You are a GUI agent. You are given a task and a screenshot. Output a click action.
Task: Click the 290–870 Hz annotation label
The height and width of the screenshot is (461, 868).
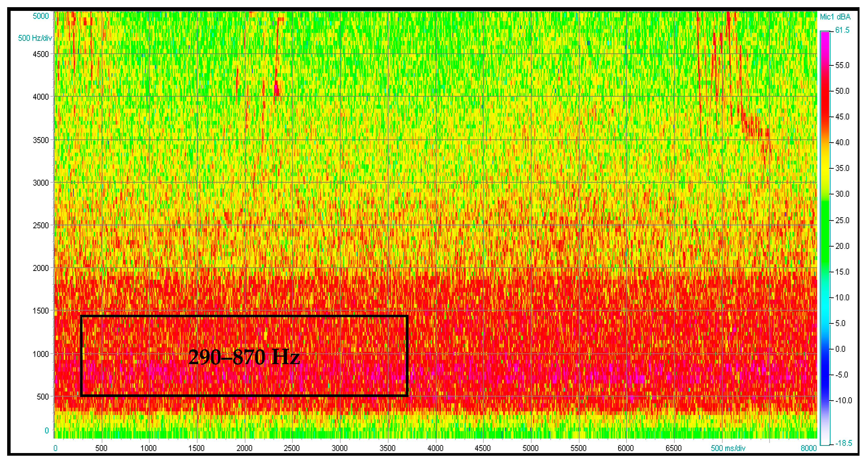click(244, 357)
